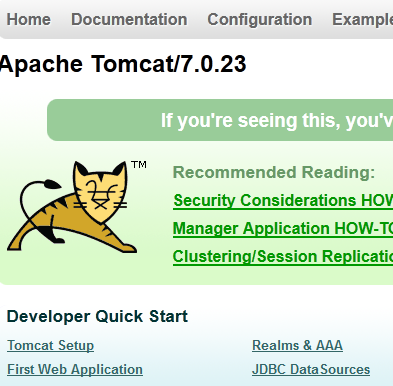Follow the Tomcat Setup link
Screen dimensions: 393x386
click(51, 345)
